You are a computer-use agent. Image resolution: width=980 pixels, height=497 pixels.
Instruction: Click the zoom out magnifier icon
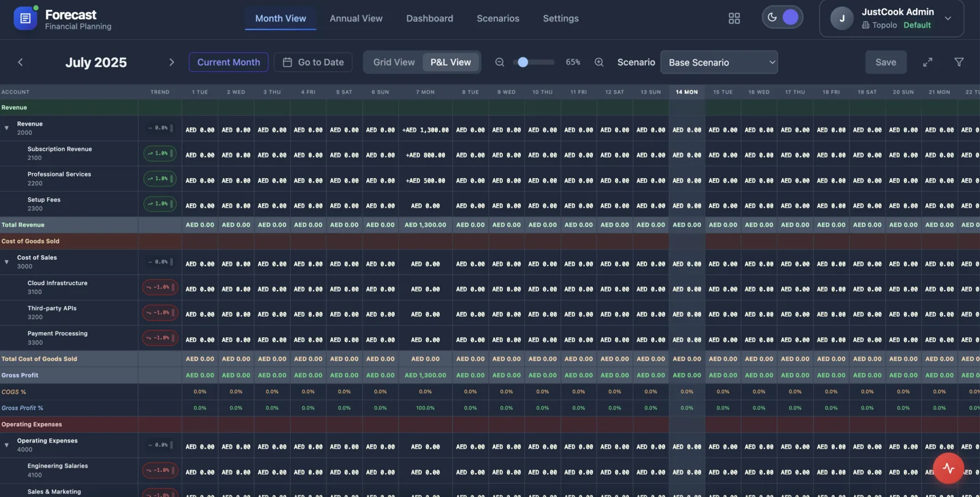[500, 63]
